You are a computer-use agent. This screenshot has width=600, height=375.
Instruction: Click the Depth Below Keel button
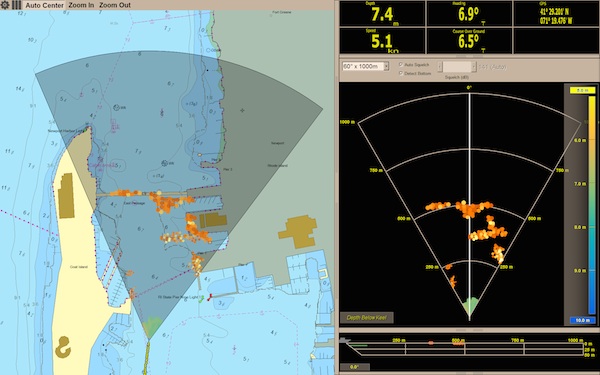tap(367, 317)
